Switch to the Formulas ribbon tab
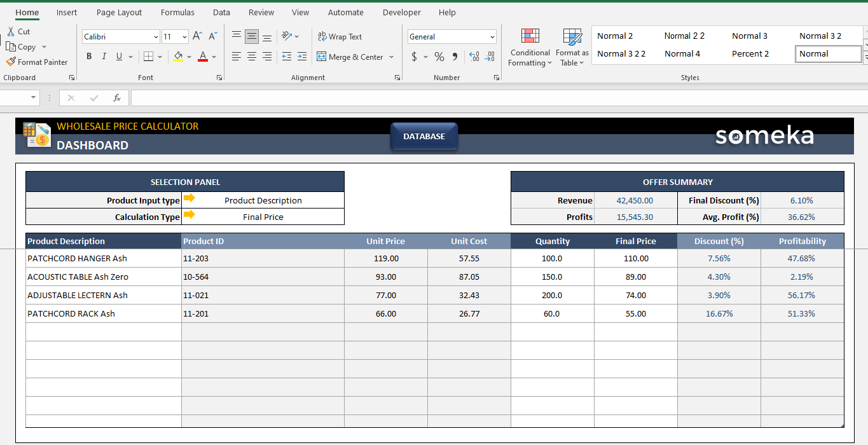The height and width of the screenshot is (445, 868). coord(177,12)
